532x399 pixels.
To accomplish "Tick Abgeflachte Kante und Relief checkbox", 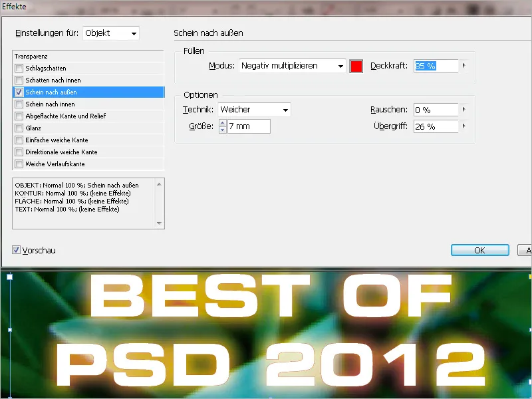I will tap(19, 116).
